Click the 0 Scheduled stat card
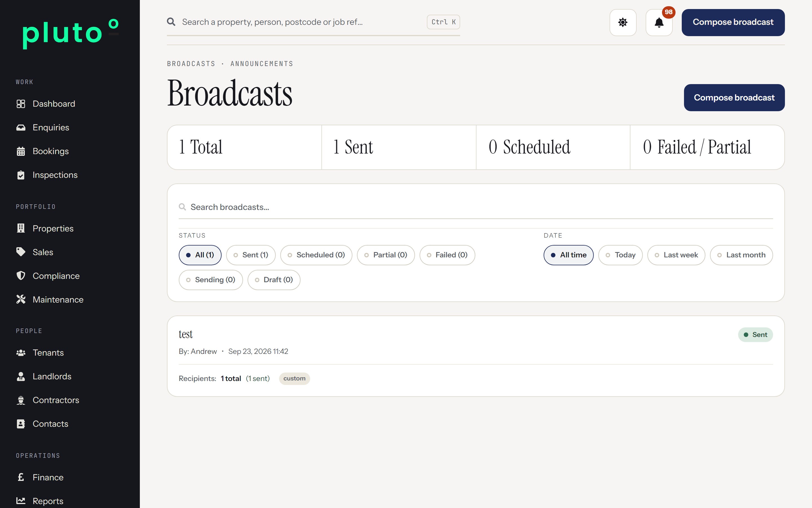 [x=553, y=148]
